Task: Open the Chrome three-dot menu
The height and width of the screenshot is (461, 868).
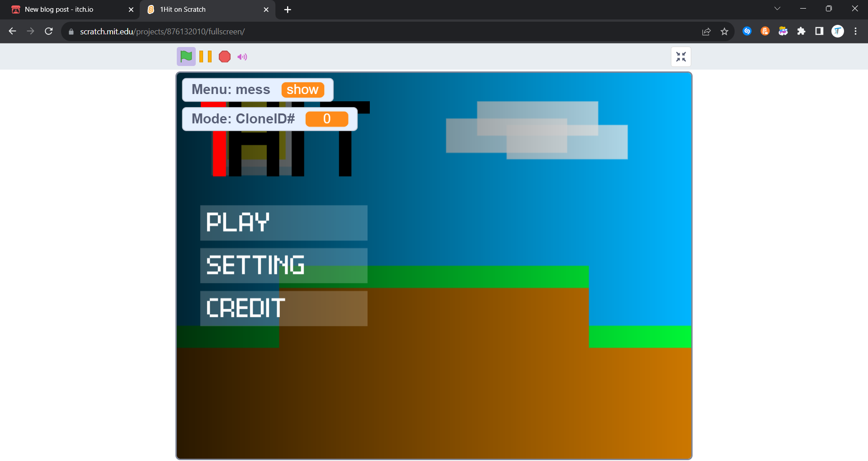Action: click(x=855, y=31)
